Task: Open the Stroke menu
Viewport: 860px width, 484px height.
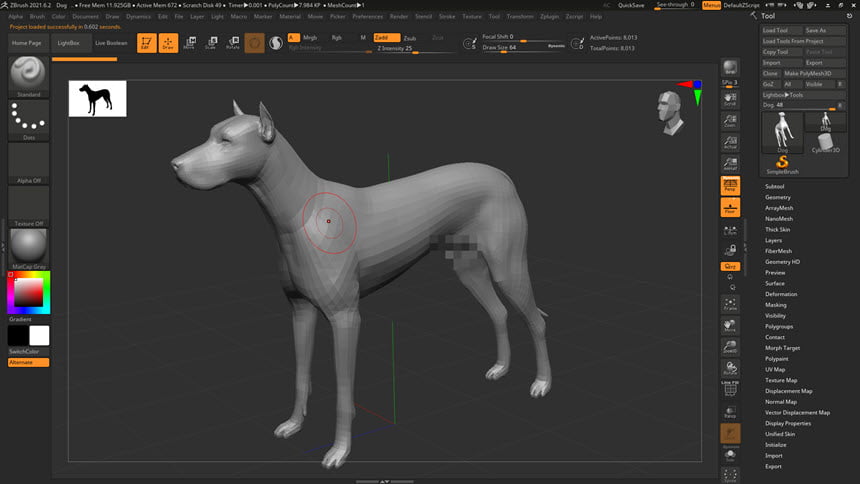Action: [x=447, y=16]
